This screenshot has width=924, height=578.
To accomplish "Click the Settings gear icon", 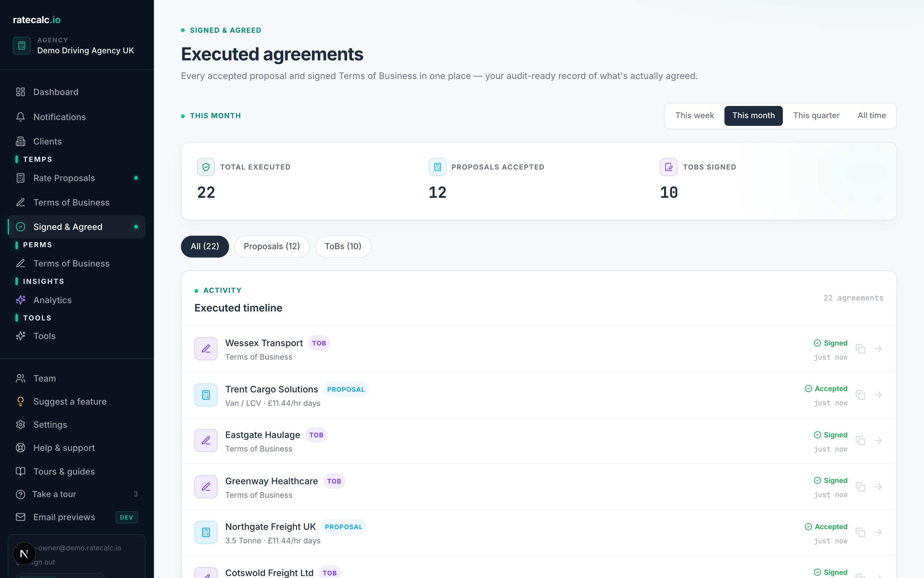I will pos(21,425).
